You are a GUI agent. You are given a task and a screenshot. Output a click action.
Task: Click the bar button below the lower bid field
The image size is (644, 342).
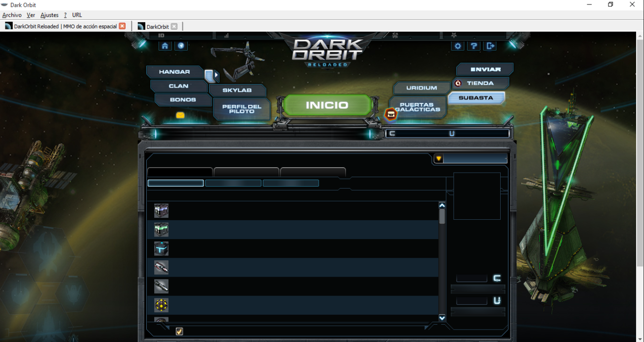[478, 311]
